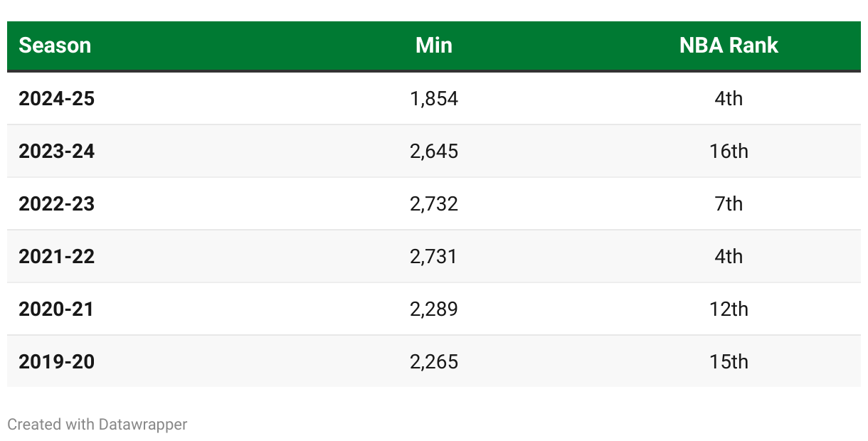Click the 2,645 minutes value
This screenshot has width=868, height=441.
coord(434,152)
